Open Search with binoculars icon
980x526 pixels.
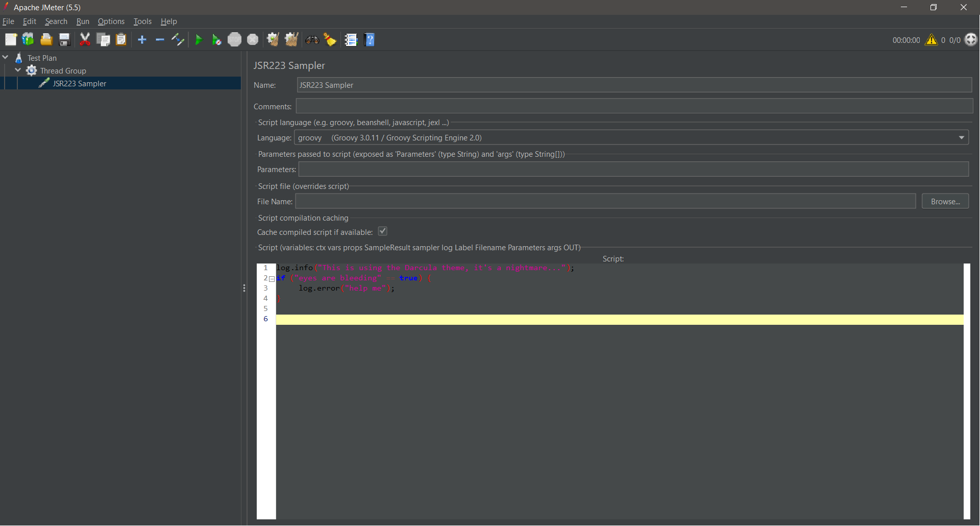(312, 40)
